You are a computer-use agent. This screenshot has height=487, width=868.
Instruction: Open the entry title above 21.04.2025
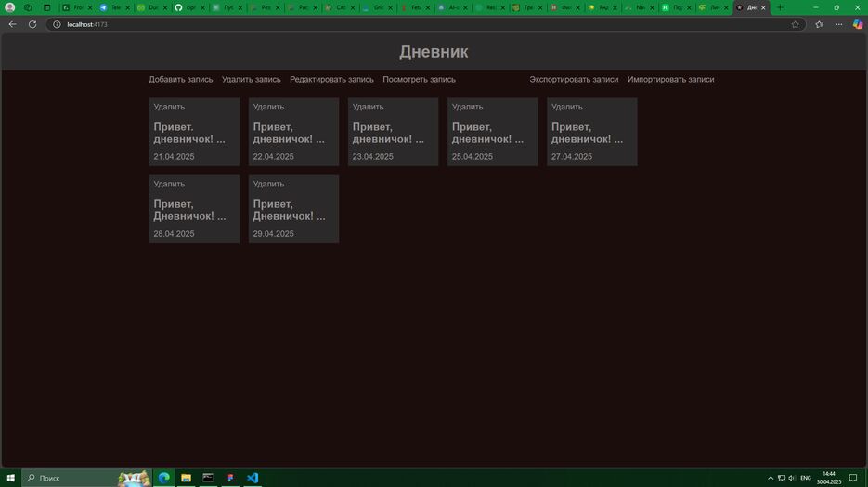point(189,133)
